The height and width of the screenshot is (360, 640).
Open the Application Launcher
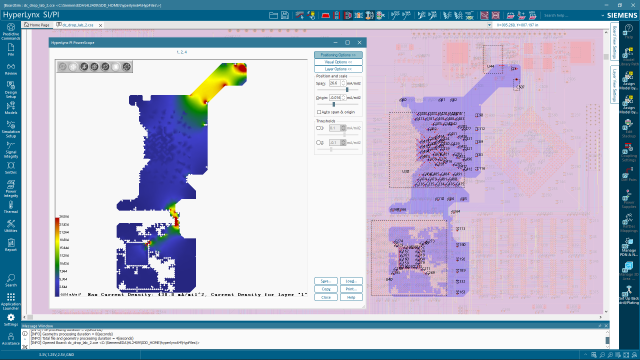point(11,301)
